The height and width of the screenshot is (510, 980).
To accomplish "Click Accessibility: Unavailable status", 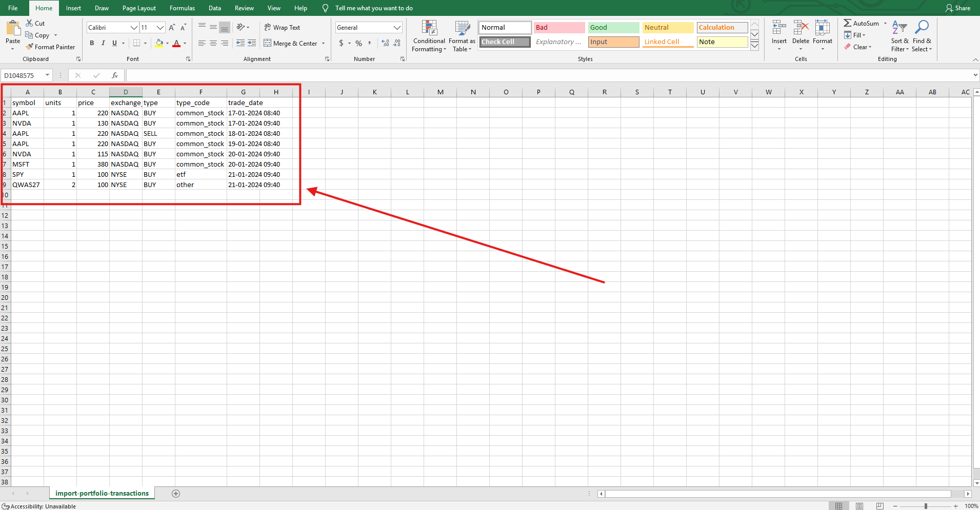I will (x=39, y=506).
